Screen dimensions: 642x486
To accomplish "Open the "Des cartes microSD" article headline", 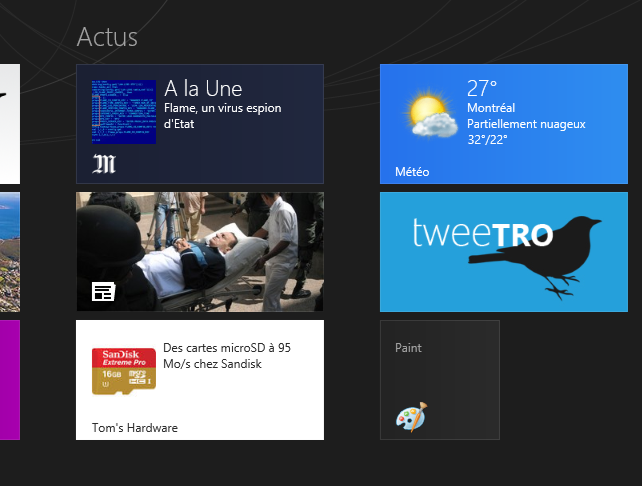I will click(x=226, y=356).
